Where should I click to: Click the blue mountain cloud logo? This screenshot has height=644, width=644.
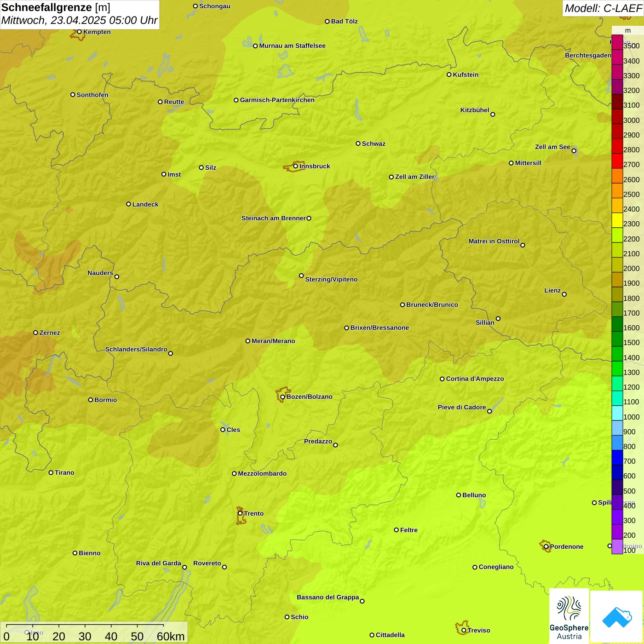(x=617, y=617)
